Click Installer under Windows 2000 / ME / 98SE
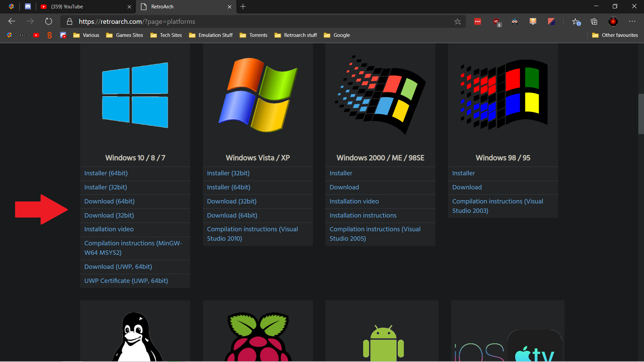The image size is (644, 362). tap(341, 173)
